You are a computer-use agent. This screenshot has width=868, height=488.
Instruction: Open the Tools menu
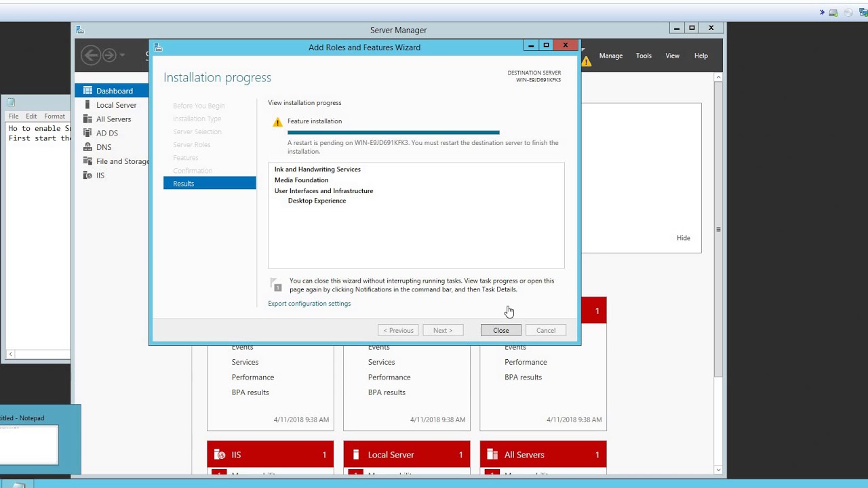point(644,56)
